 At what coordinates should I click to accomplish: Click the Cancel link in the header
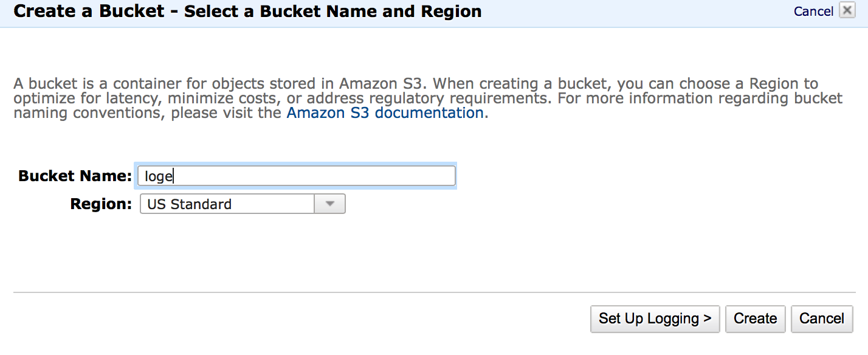813,12
